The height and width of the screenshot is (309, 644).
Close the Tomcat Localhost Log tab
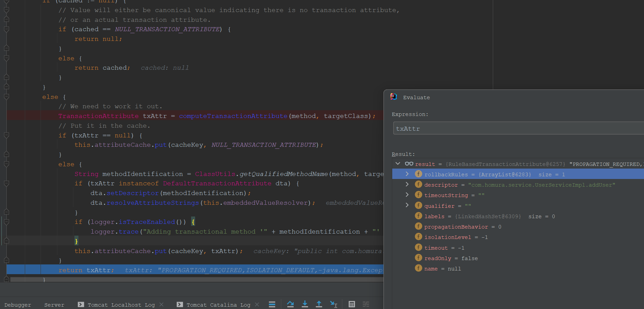click(x=162, y=304)
